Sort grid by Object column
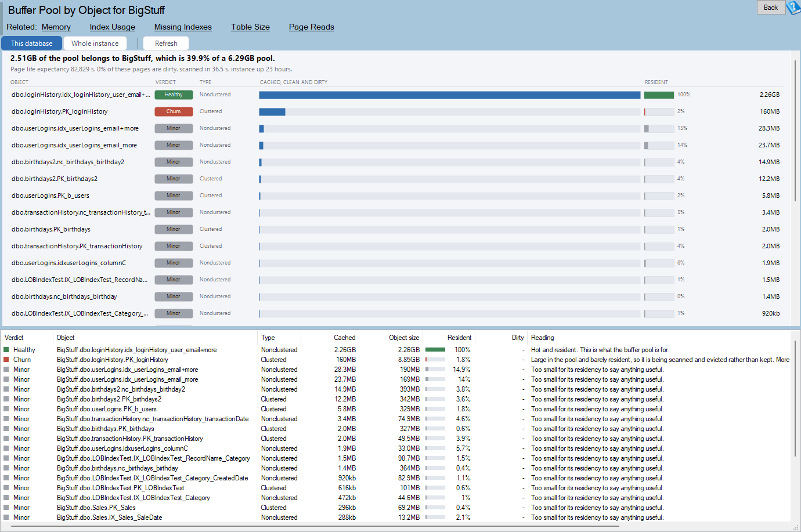This screenshot has width=801, height=532. point(156,338)
